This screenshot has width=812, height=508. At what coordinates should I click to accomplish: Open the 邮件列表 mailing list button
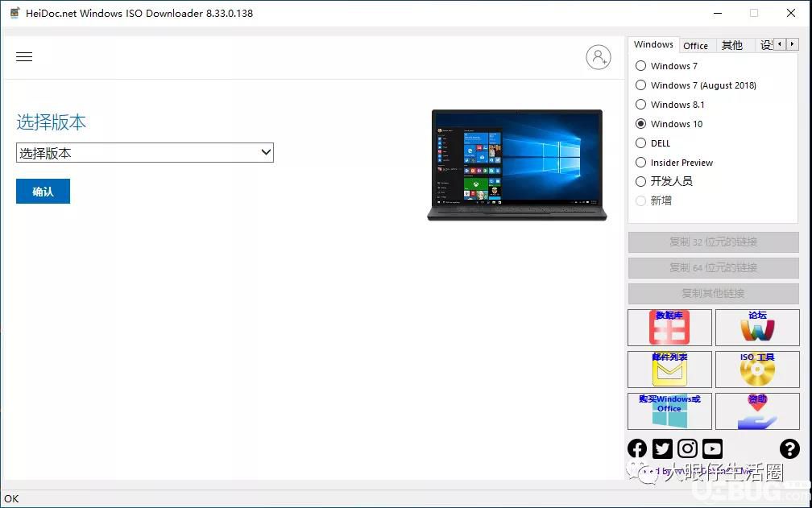coord(669,370)
